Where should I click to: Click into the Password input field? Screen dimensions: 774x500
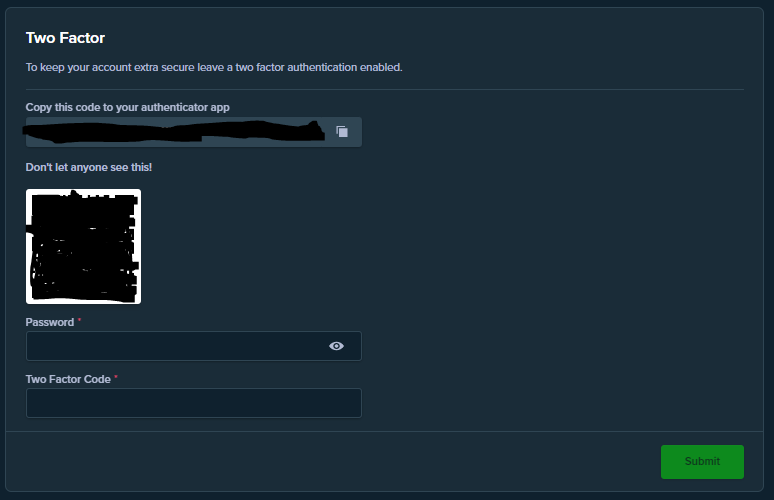[194, 346]
